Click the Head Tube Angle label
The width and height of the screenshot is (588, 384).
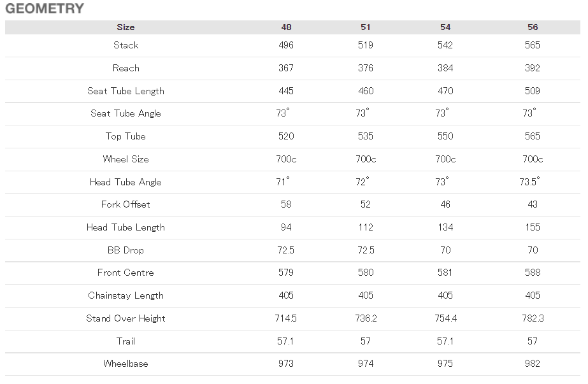[125, 182]
